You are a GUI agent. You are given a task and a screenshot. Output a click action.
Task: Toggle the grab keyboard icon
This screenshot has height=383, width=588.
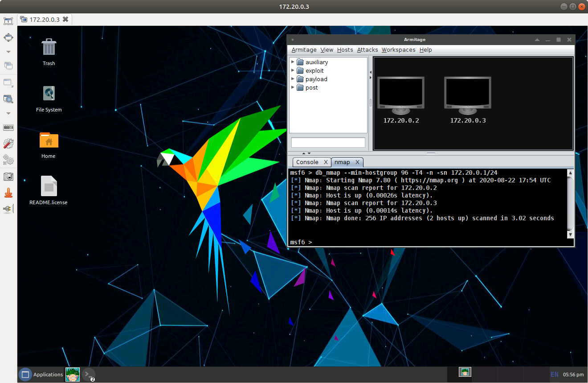click(8, 127)
